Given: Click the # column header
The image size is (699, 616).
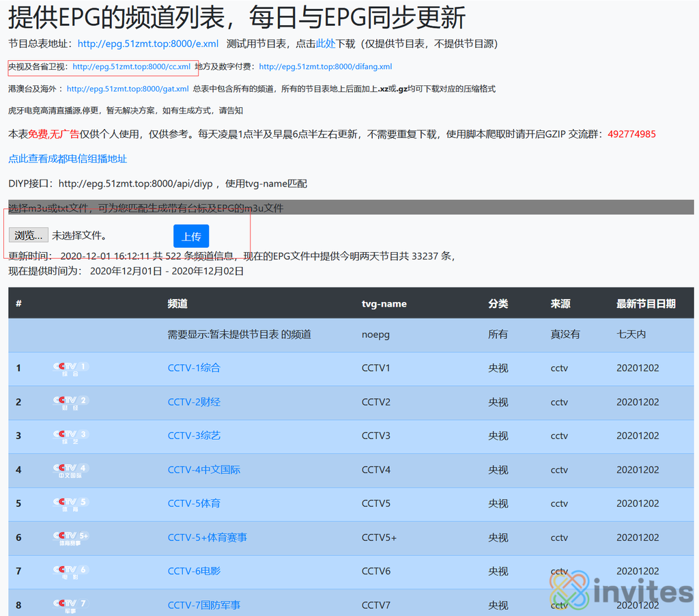Looking at the screenshot, I should [x=18, y=304].
